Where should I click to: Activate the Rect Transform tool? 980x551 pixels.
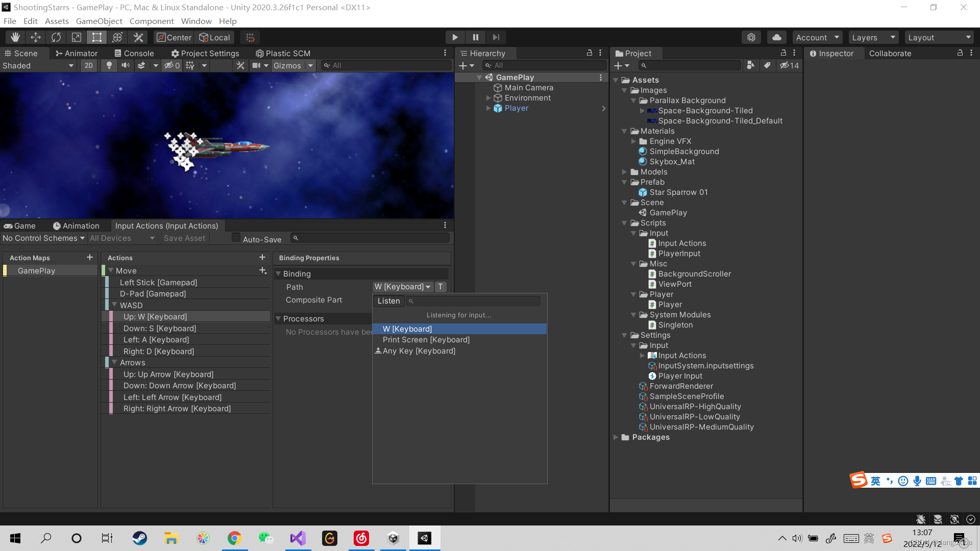(96, 37)
